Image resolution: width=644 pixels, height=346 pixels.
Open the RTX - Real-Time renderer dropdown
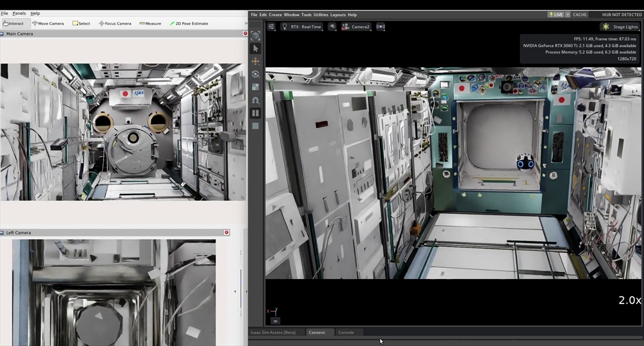pos(302,26)
